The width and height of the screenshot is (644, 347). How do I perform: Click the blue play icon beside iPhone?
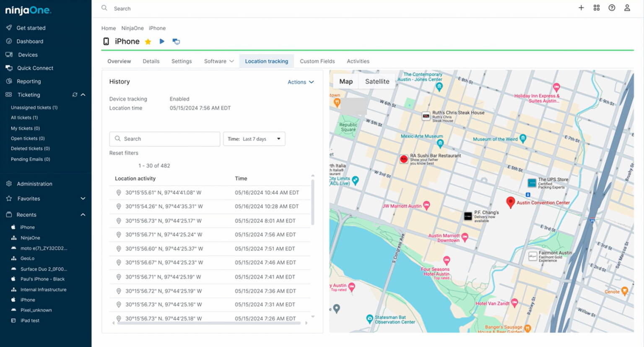pos(162,41)
